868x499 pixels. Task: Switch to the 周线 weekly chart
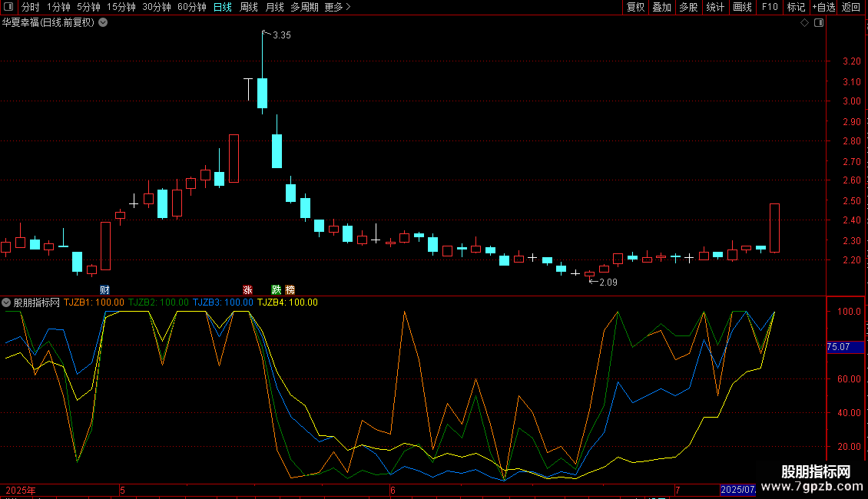click(x=249, y=7)
